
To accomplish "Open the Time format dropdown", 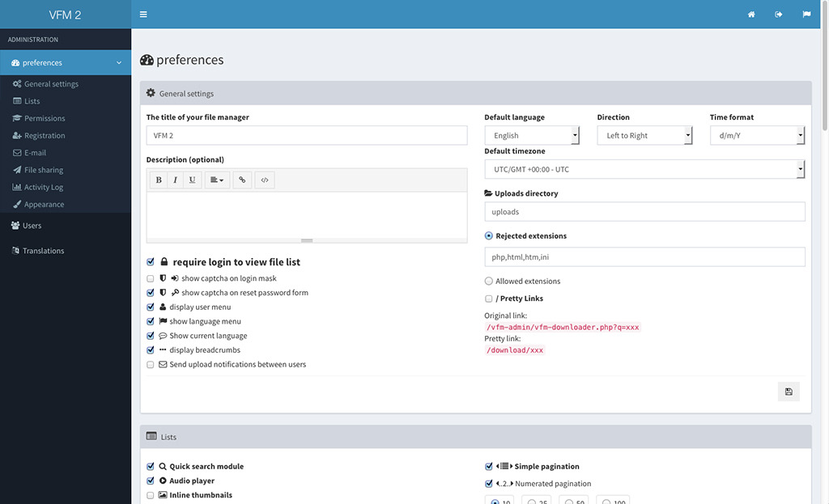I will pyautogui.click(x=757, y=136).
